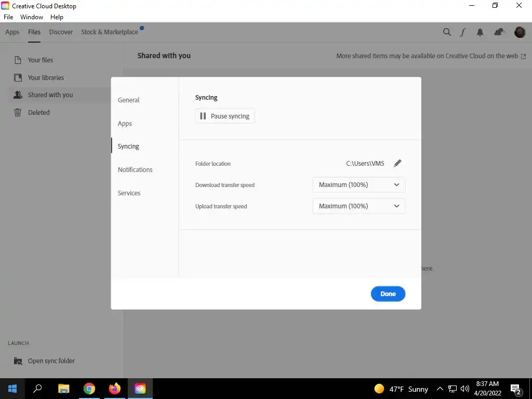Click the Open sync folder icon
The height and width of the screenshot is (399, 532).
click(x=18, y=361)
